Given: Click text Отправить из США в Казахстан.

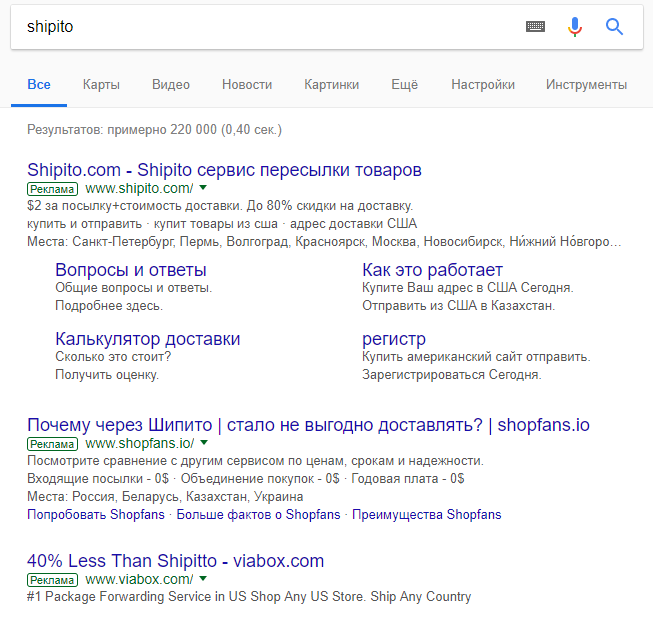Looking at the screenshot, I should [x=459, y=306].
